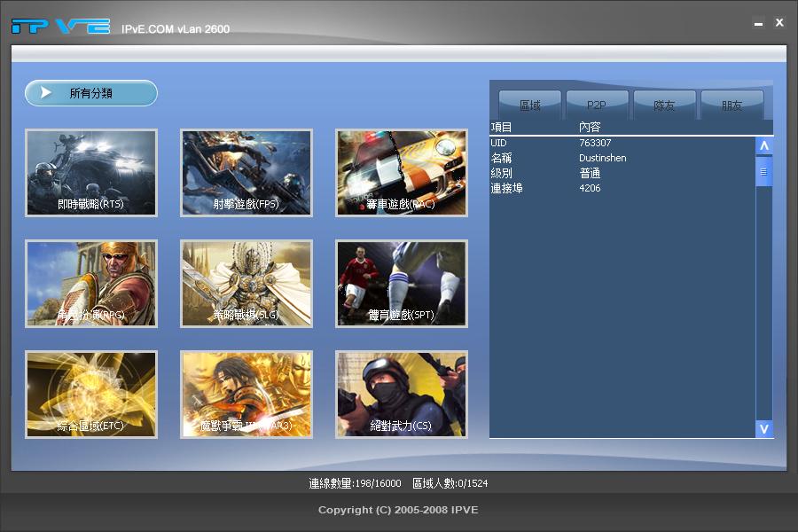
Task: Open the 賽車遊戲(RAC) racing category
Action: click(402, 173)
